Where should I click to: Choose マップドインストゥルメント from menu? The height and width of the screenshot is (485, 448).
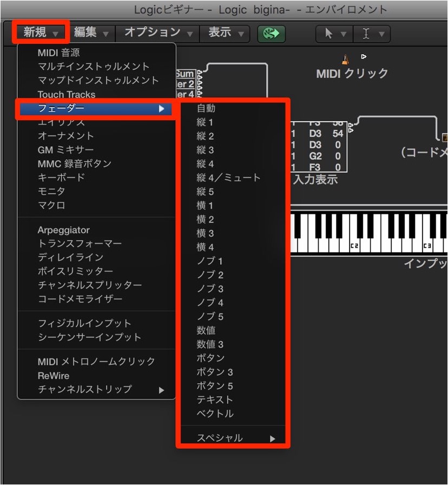coord(96,81)
